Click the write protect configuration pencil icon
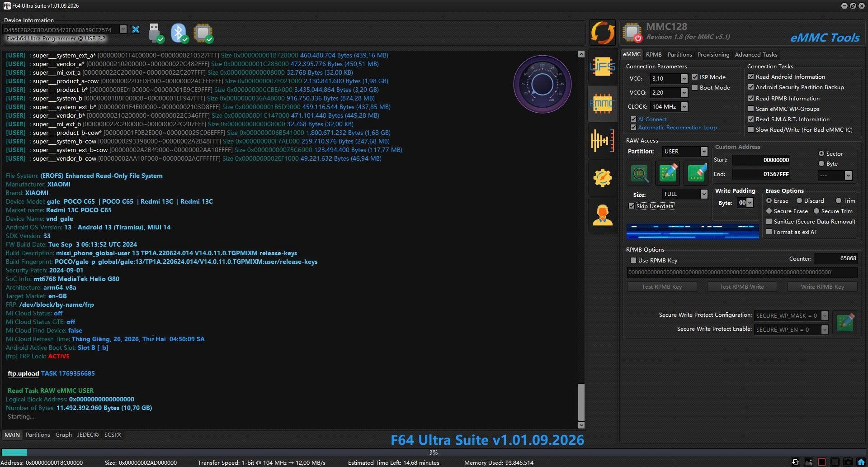868x467 pixels. point(845,322)
